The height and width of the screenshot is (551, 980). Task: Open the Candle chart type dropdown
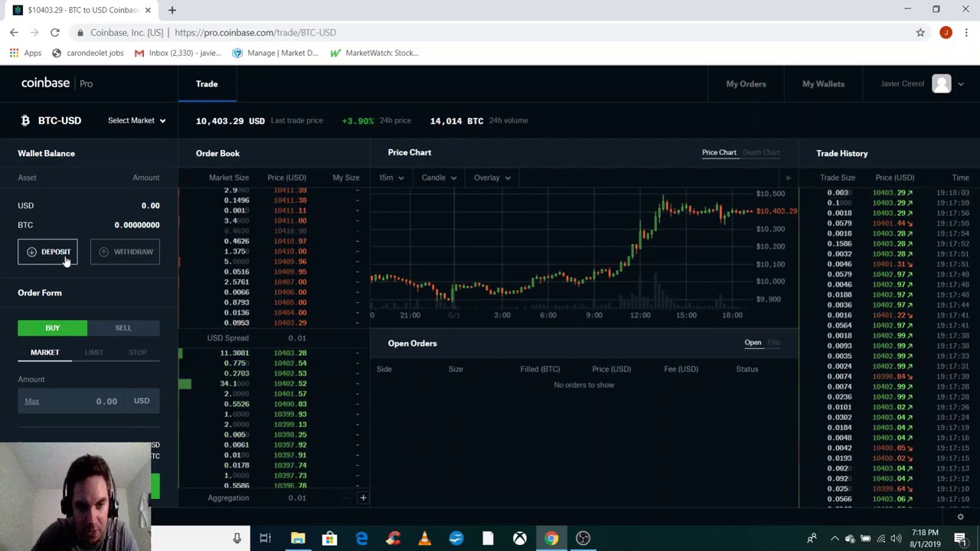pyautogui.click(x=439, y=178)
